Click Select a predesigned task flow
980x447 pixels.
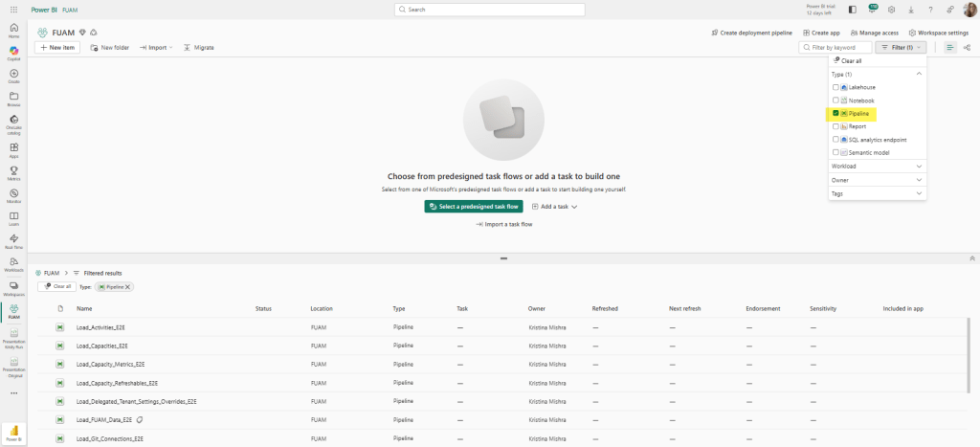click(474, 206)
